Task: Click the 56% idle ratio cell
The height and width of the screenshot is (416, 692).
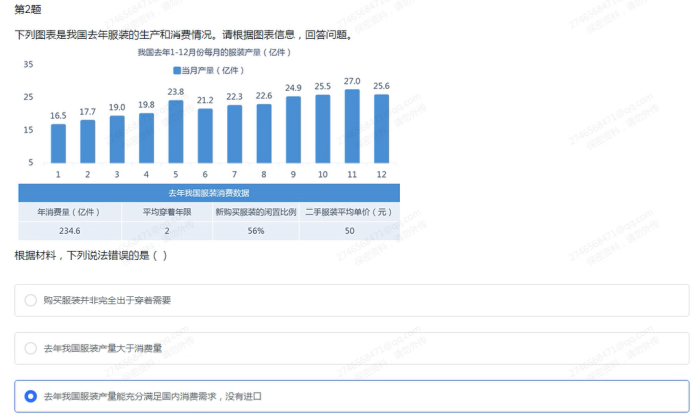Action: coord(255,230)
